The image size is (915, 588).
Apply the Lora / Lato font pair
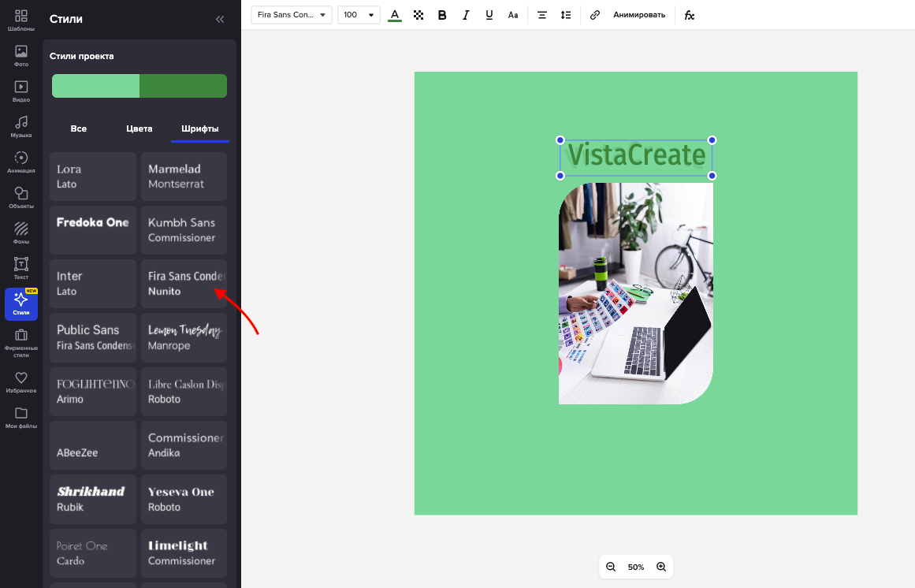pyautogui.click(x=93, y=177)
